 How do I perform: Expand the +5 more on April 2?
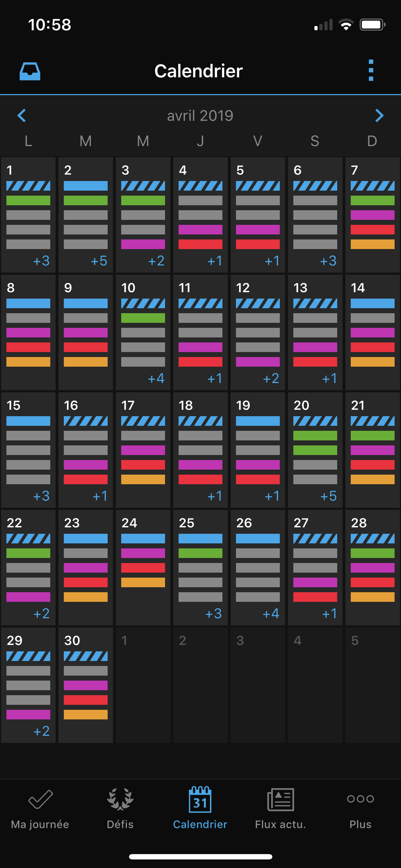[x=99, y=261]
